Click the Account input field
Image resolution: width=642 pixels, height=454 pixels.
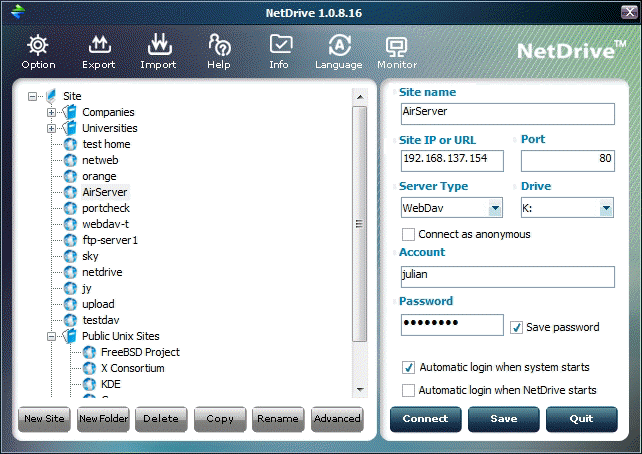click(508, 277)
